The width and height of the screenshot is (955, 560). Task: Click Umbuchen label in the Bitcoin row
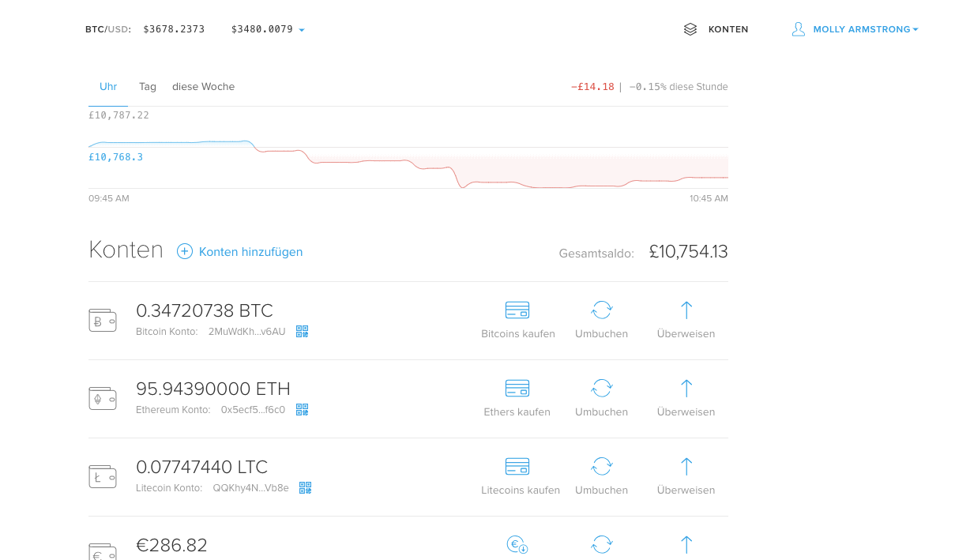tap(602, 334)
